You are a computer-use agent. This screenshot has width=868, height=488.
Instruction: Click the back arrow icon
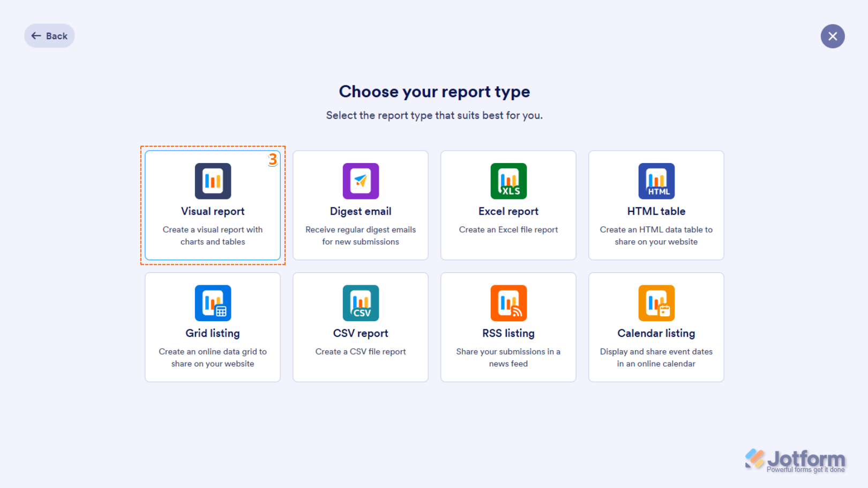click(x=35, y=35)
